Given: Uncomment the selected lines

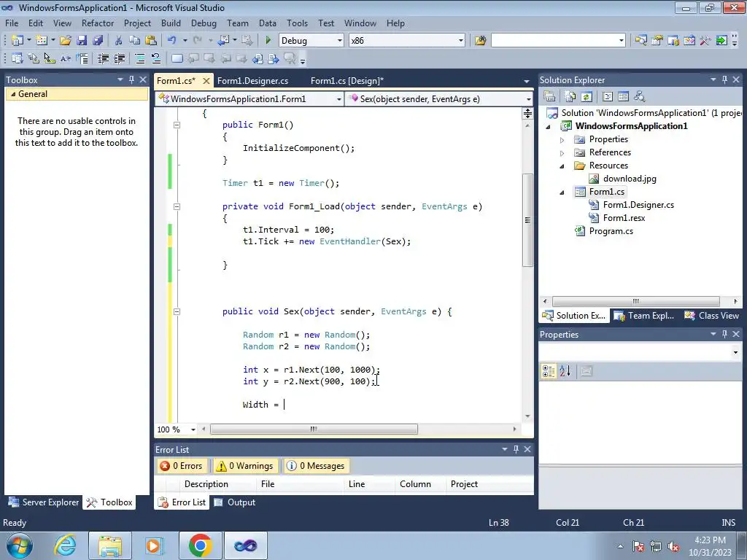Looking at the screenshot, I should click(156, 58).
